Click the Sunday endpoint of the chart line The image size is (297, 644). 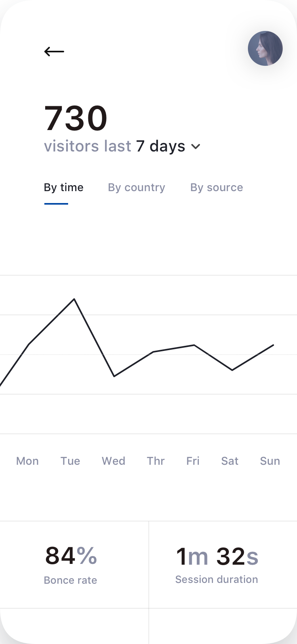pyautogui.click(x=273, y=345)
